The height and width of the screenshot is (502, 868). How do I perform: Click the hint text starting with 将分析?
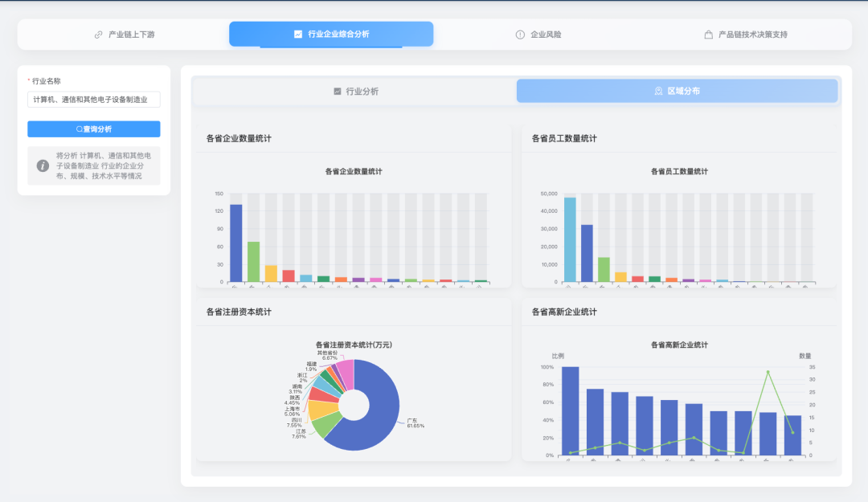click(103, 165)
